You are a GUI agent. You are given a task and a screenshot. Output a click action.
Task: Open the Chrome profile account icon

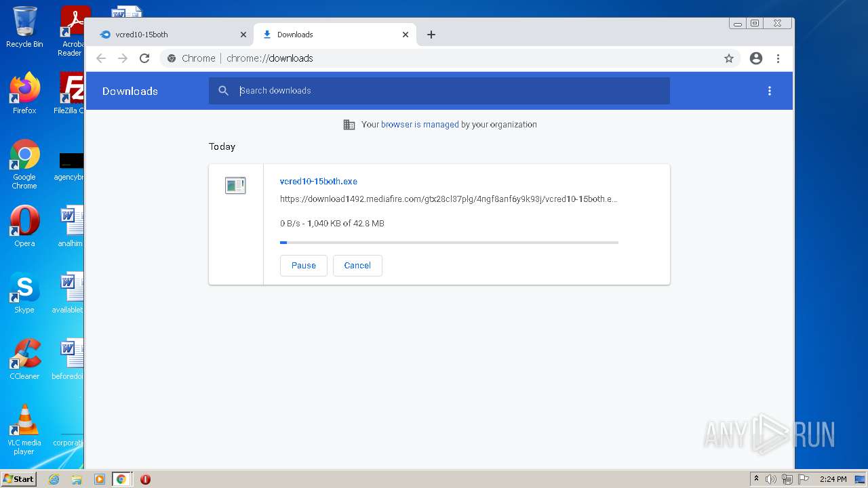pyautogui.click(x=756, y=58)
